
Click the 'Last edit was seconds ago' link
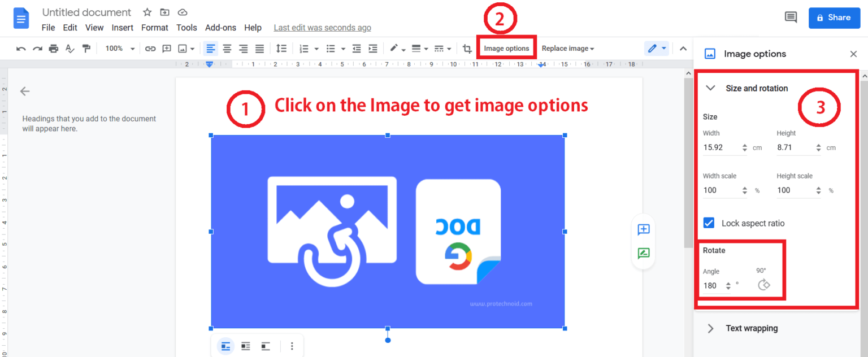tap(322, 28)
